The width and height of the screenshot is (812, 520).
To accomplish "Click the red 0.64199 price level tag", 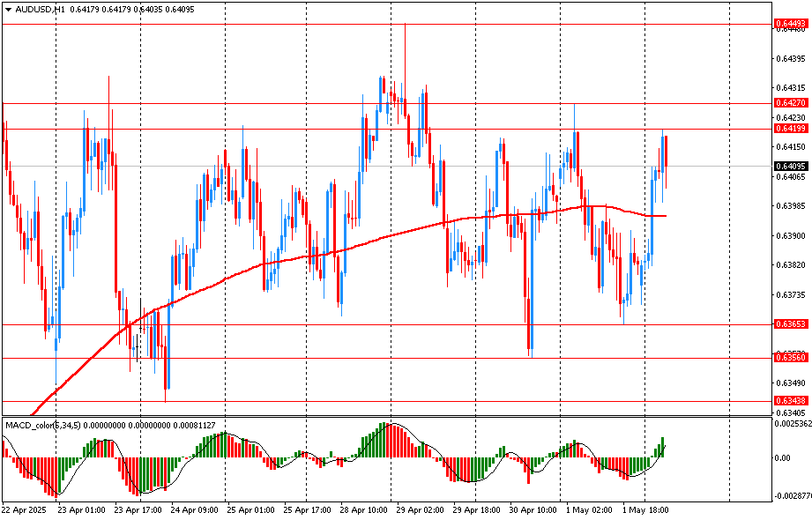I will [790, 129].
